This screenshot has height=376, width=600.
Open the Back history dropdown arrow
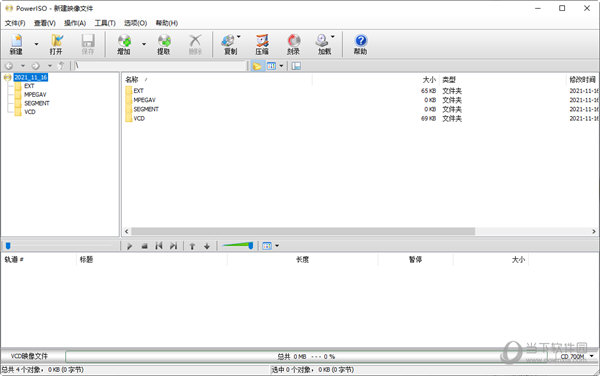tap(23, 66)
